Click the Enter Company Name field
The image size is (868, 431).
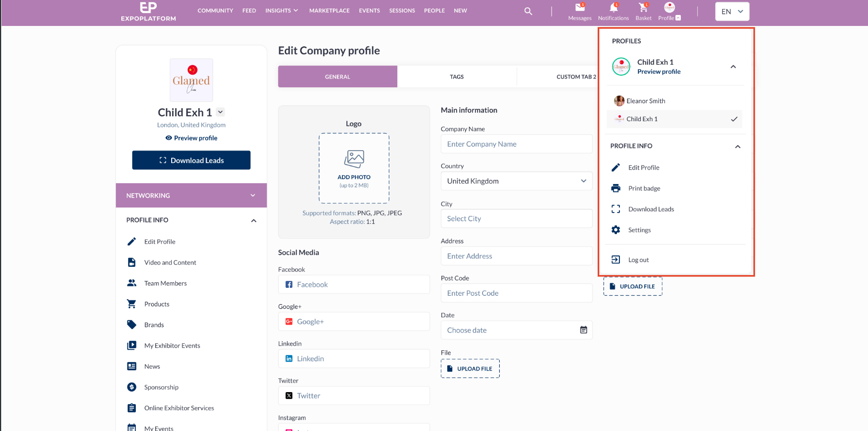click(517, 144)
